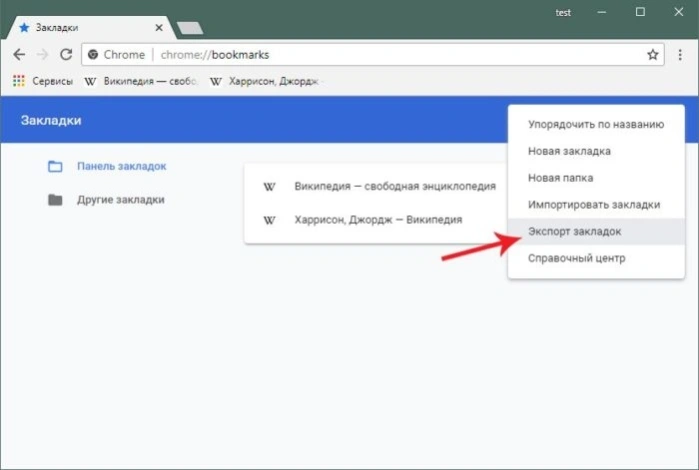Click the Закладки heading in the blue bar

(51, 120)
